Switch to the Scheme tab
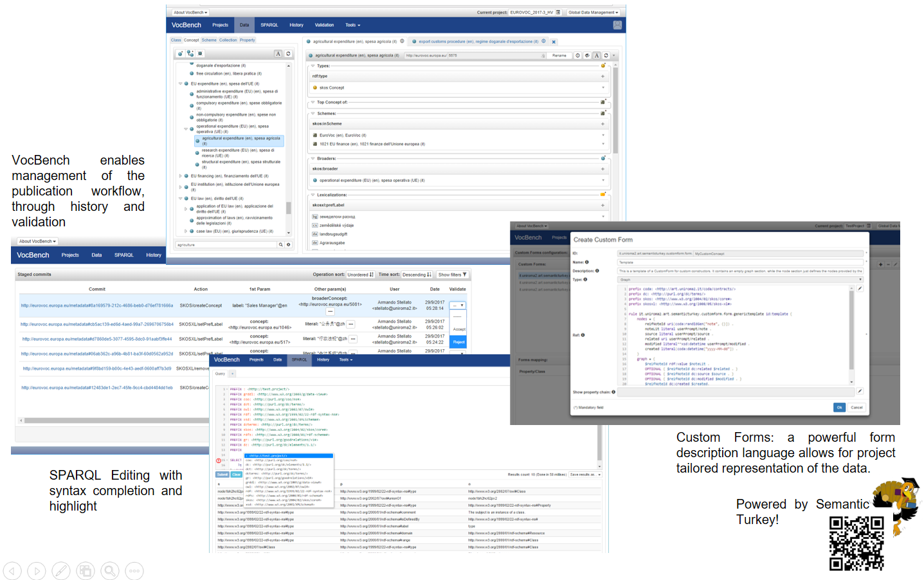 pos(209,40)
